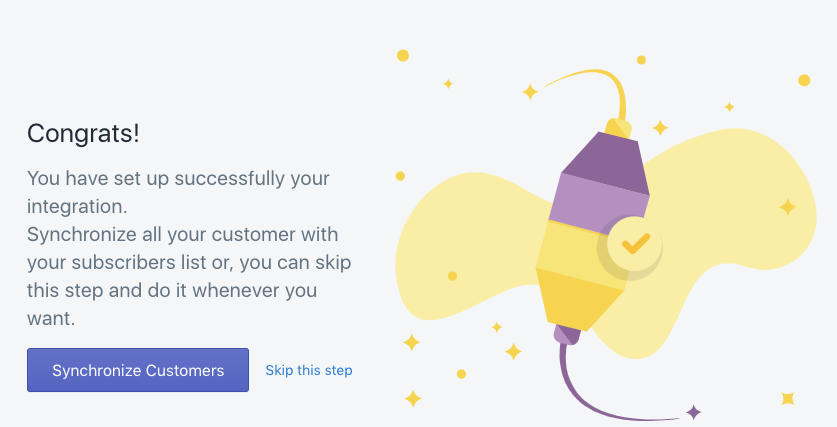Click the Synchronize Customers button
837x427 pixels.
(x=138, y=370)
